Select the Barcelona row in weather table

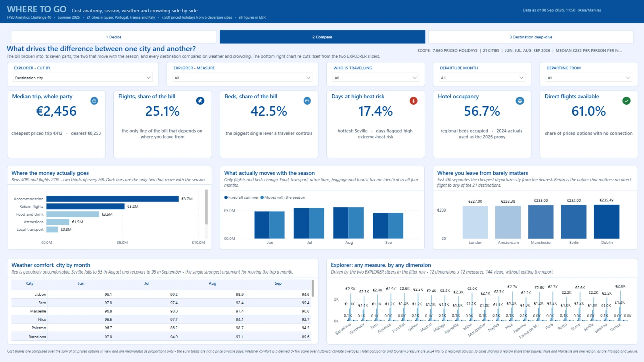coord(161,337)
